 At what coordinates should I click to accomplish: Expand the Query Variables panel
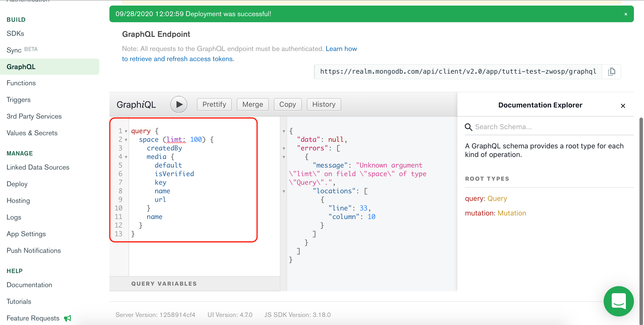[x=164, y=284]
